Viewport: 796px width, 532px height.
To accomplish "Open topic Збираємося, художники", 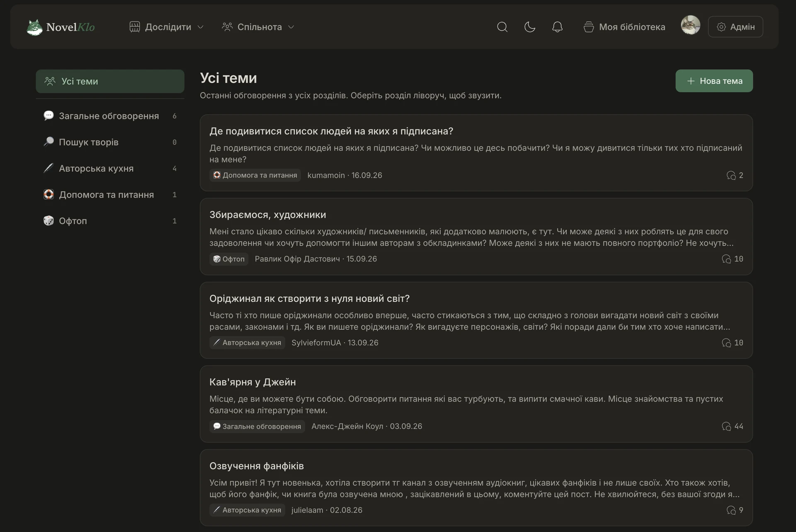I will point(267,215).
